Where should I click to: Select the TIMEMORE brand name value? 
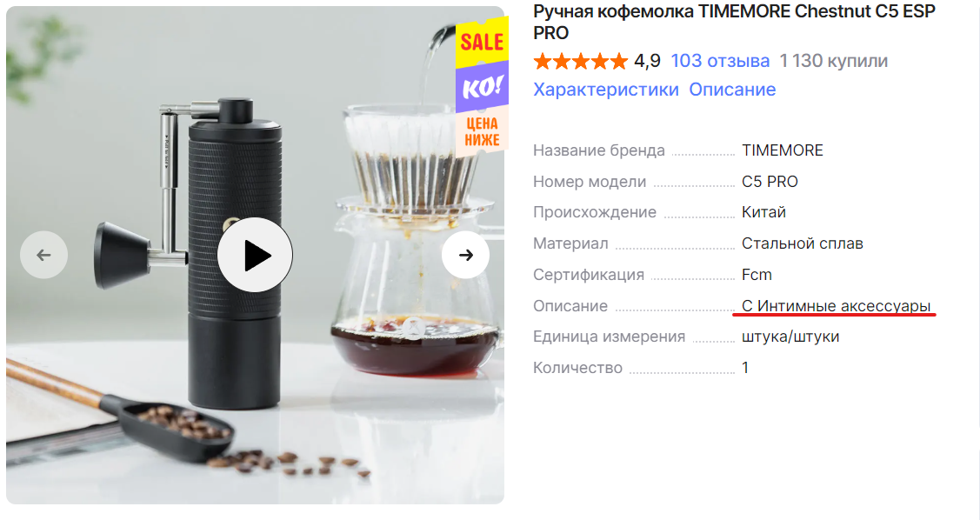point(783,150)
